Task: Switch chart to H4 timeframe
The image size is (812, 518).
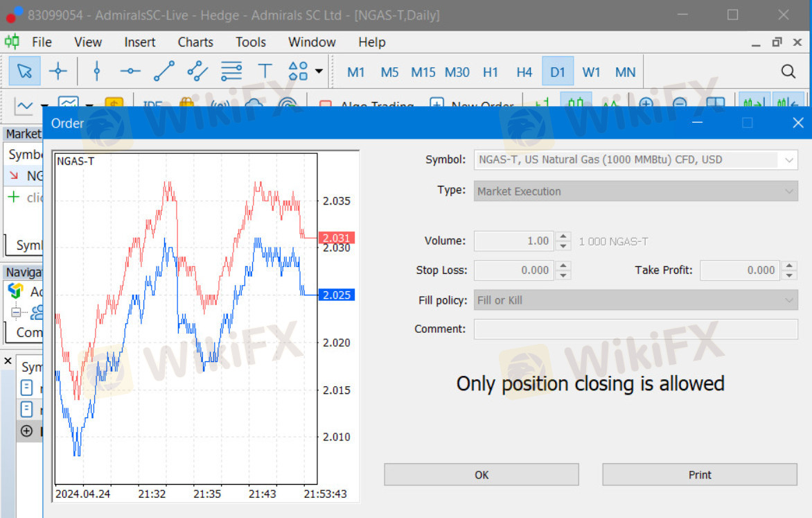Action: pyautogui.click(x=524, y=72)
